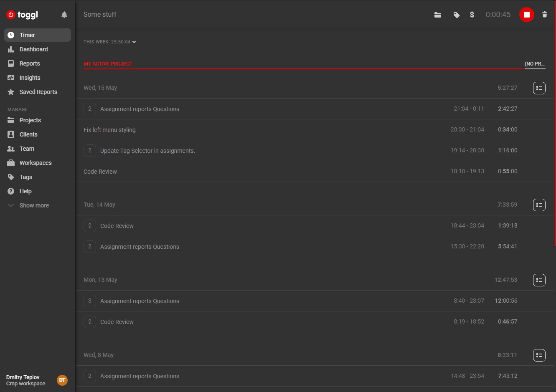Viewport: 556px width, 392px height.
Task: Stop the running timer
Action: 526,15
